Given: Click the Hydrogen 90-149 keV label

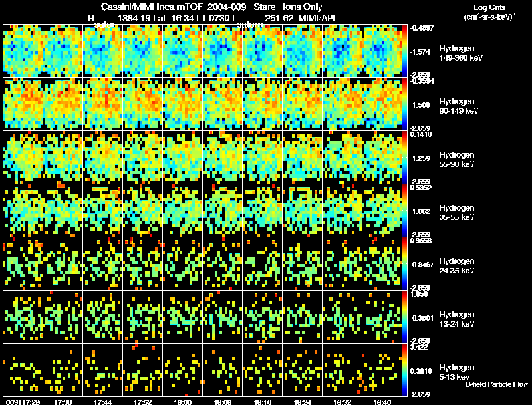Looking at the screenshot, I should (x=459, y=106).
